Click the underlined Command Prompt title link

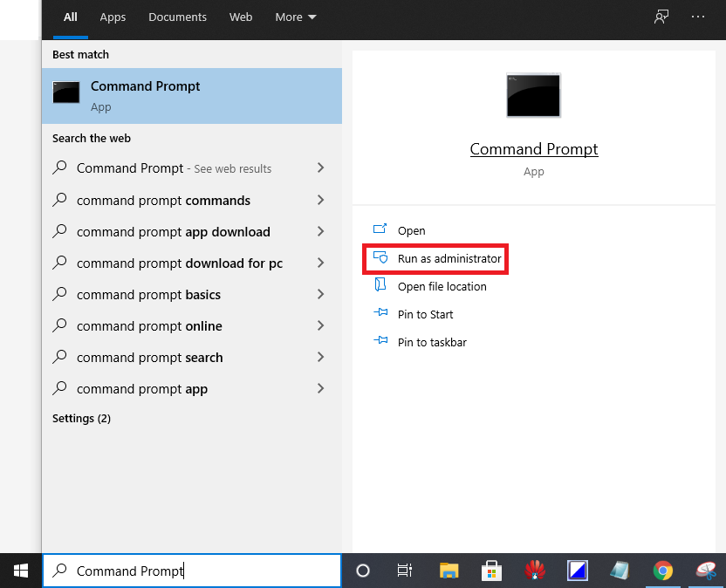pos(534,149)
